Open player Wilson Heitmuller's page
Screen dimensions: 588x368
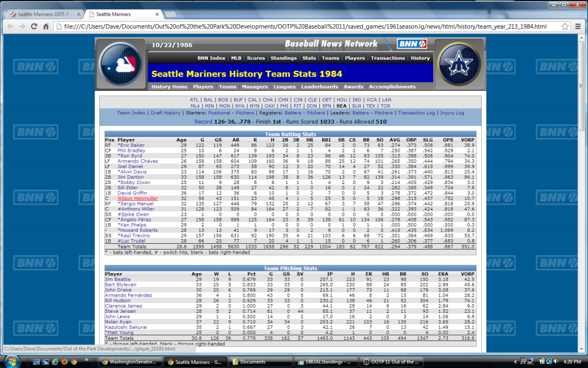pos(138,198)
